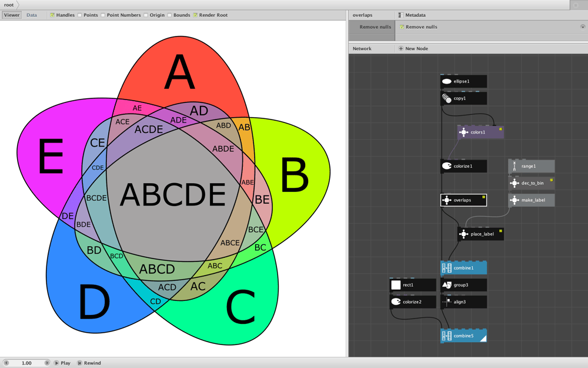Click the make_label node name
588x368 pixels.
point(533,200)
